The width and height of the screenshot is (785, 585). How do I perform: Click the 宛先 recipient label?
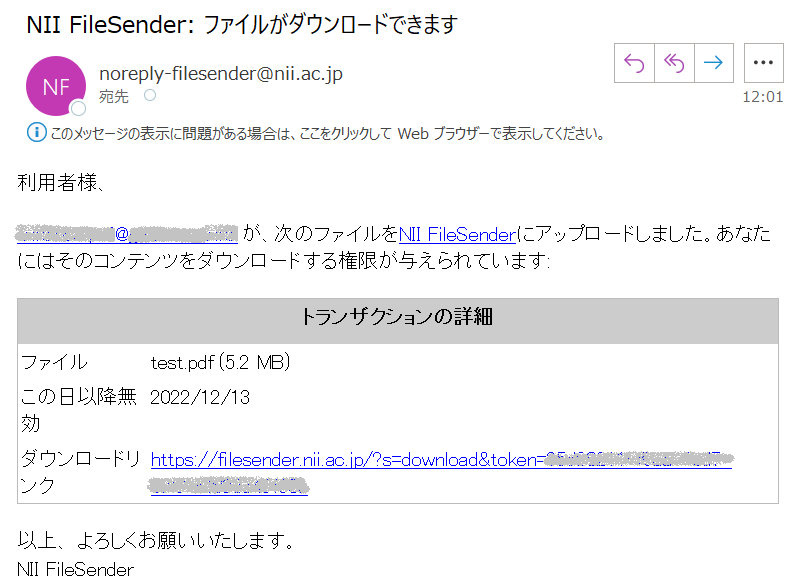(114, 96)
